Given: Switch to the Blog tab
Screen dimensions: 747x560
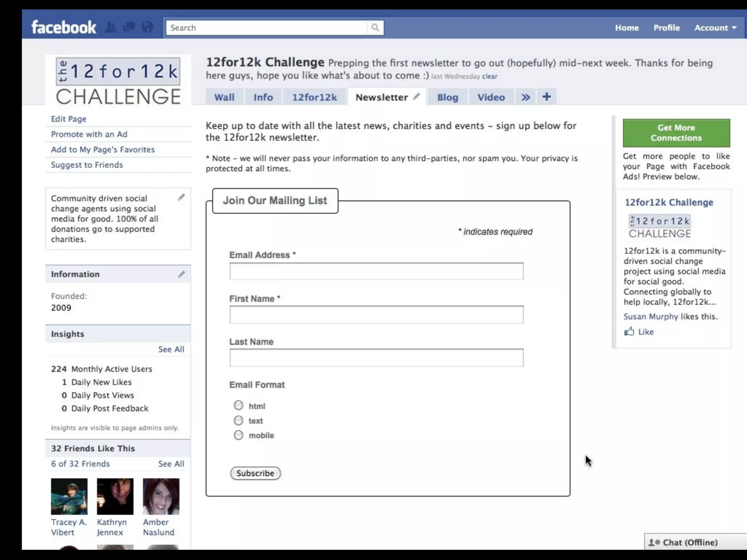Looking at the screenshot, I should tap(448, 97).
